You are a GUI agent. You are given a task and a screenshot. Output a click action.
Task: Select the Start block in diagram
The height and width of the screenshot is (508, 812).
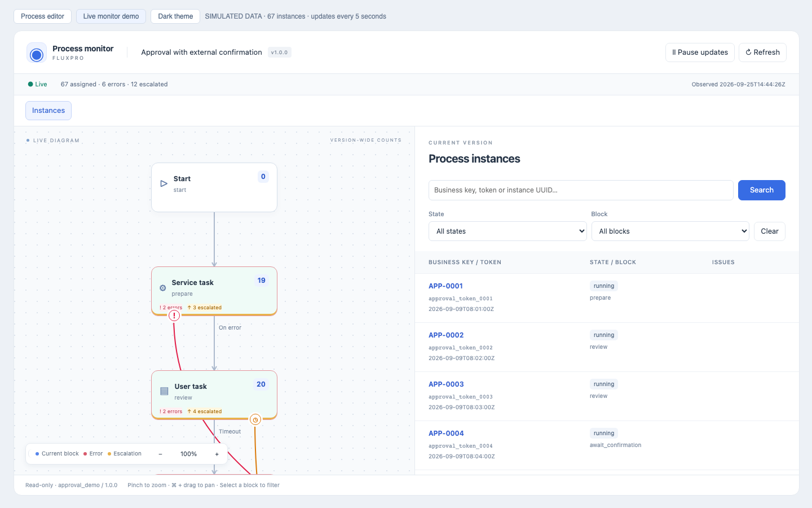coord(214,187)
